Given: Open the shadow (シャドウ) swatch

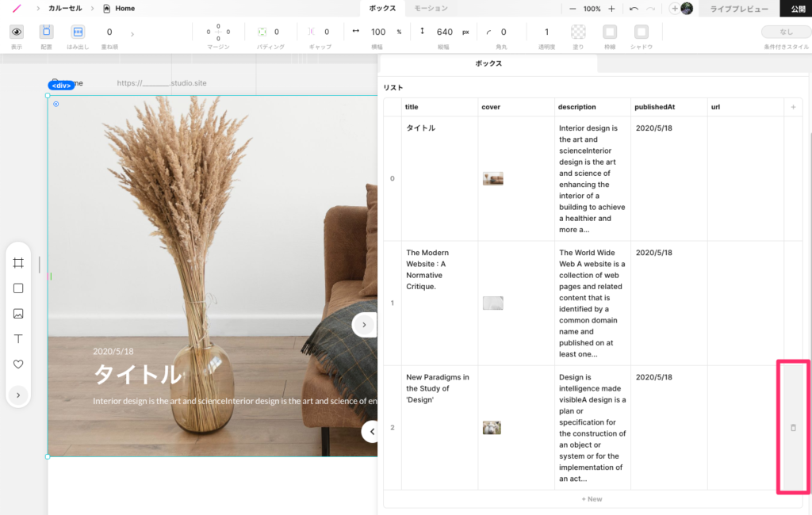Looking at the screenshot, I should (641, 32).
